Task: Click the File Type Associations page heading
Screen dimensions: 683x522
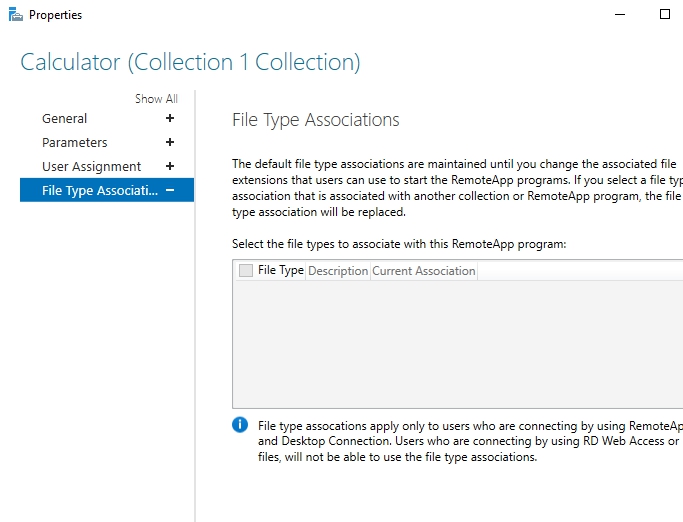Action: (x=315, y=120)
